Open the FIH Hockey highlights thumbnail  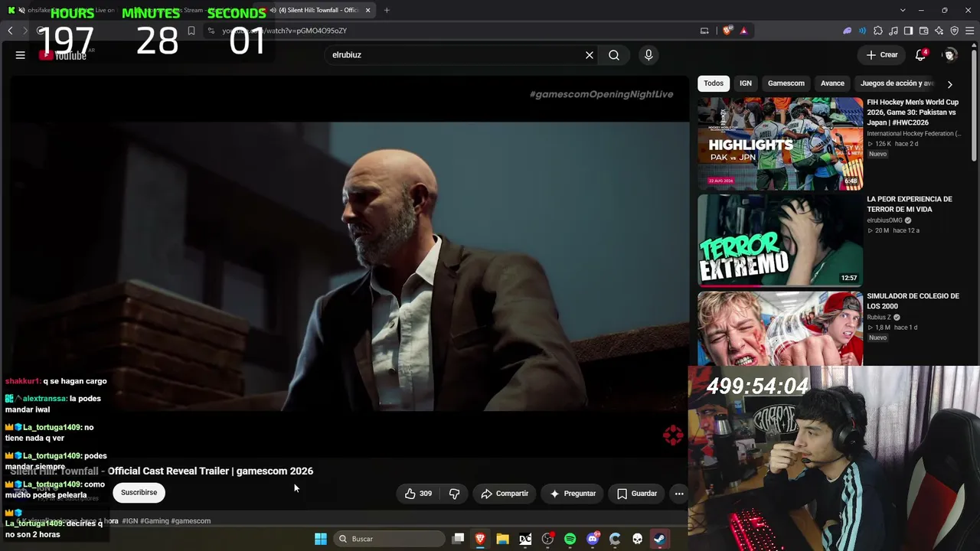coord(780,144)
